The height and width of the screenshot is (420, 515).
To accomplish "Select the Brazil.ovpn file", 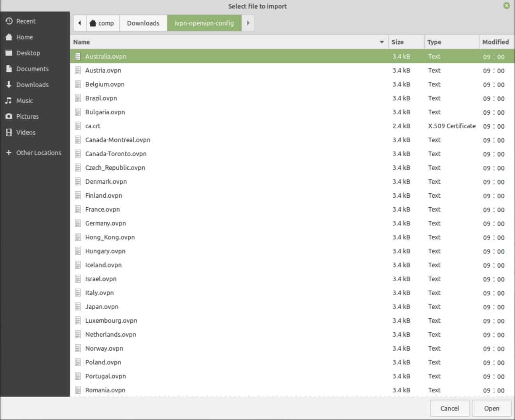I will click(x=292, y=98).
